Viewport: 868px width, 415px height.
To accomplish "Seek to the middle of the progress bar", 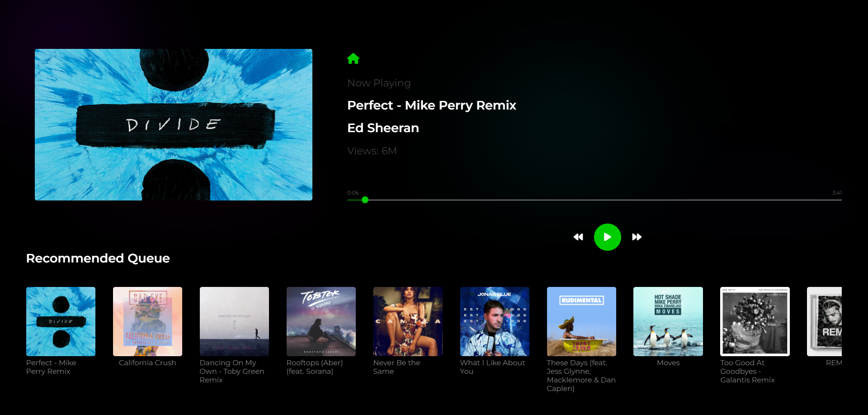I will (x=594, y=200).
